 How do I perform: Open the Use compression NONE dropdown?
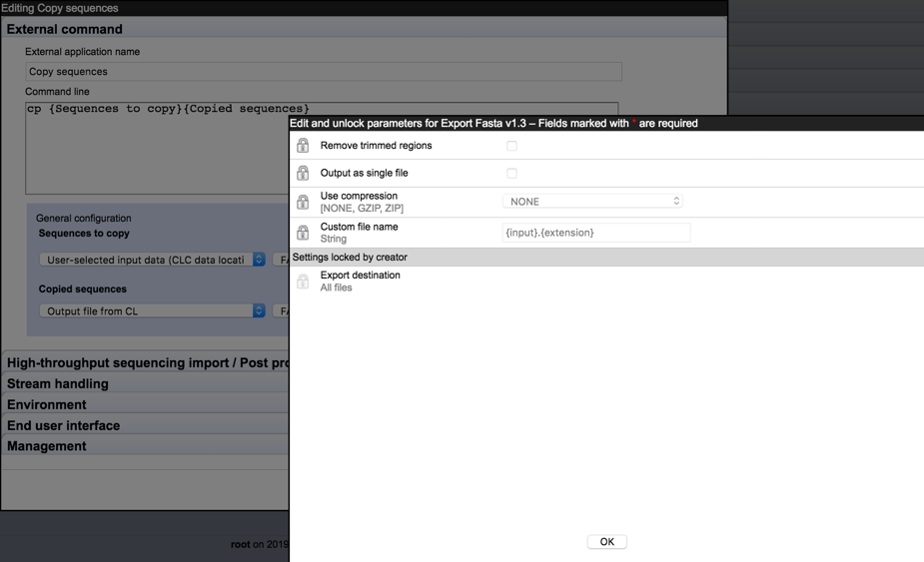(592, 202)
